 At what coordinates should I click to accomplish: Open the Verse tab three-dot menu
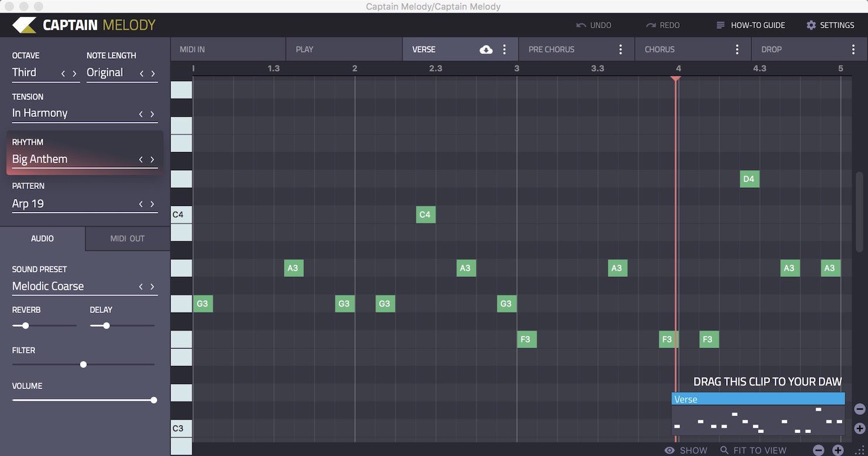click(504, 50)
